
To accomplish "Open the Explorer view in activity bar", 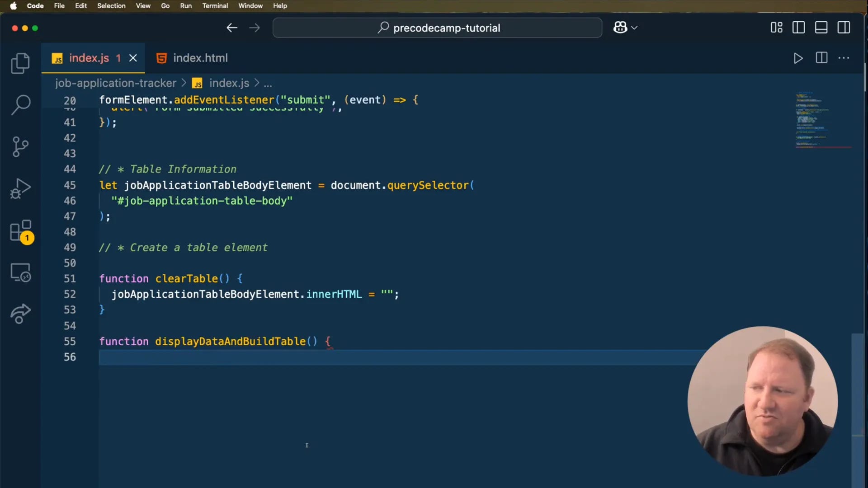I will pyautogui.click(x=20, y=63).
